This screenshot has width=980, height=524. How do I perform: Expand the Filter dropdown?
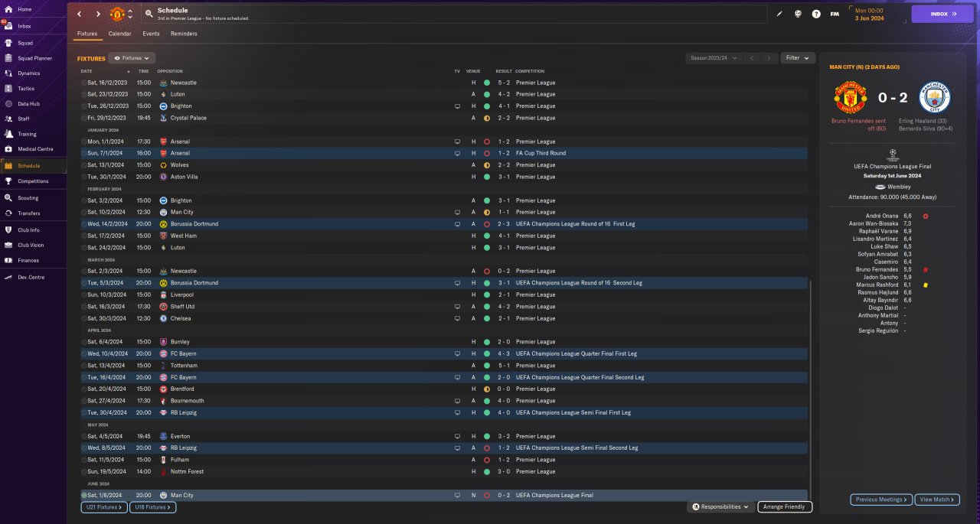798,58
